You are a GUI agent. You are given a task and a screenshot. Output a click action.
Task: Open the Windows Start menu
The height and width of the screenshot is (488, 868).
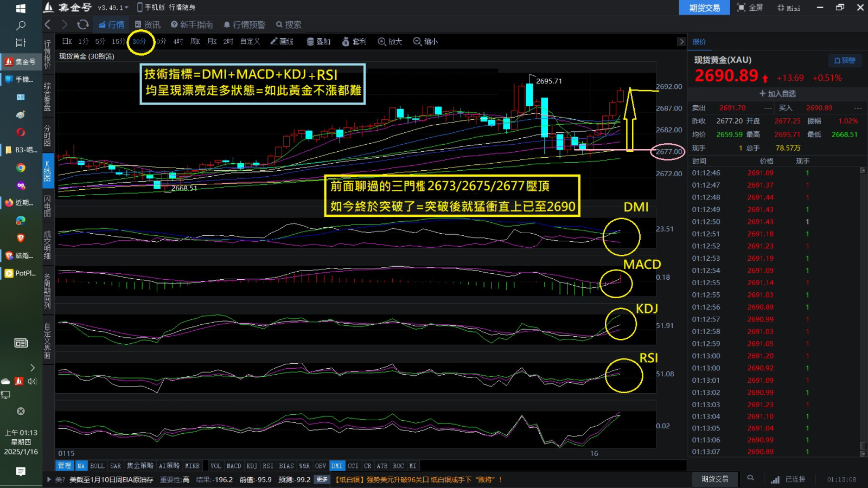click(x=21, y=8)
